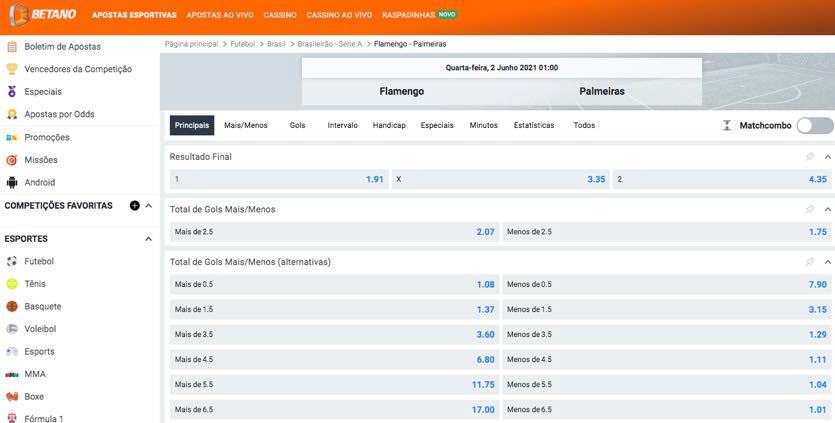Click the Basquete ball icon
This screenshot has height=423, width=835.
(x=12, y=306)
